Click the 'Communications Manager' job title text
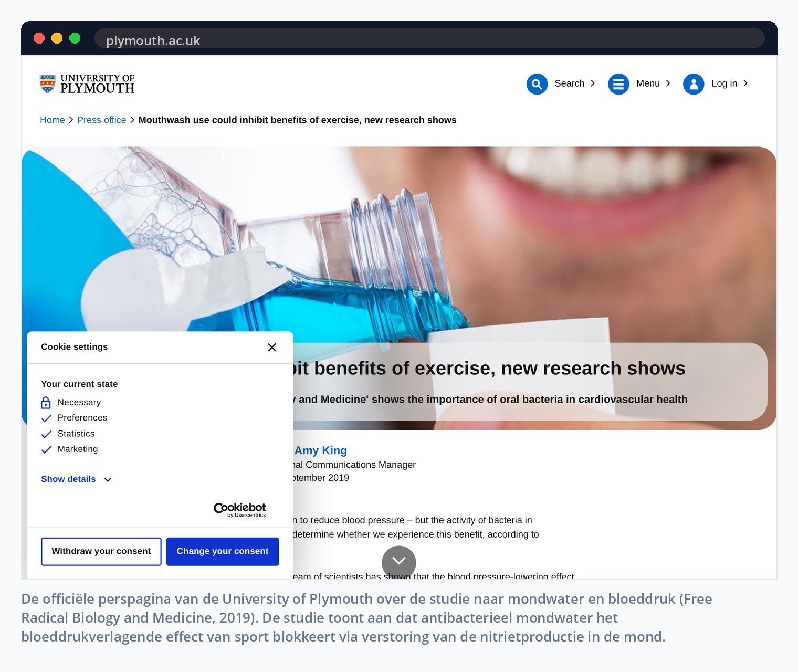This screenshot has width=798, height=672. [361, 465]
